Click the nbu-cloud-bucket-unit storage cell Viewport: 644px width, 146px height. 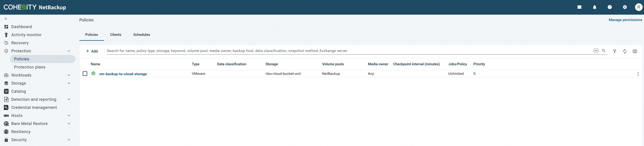(283, 74)
